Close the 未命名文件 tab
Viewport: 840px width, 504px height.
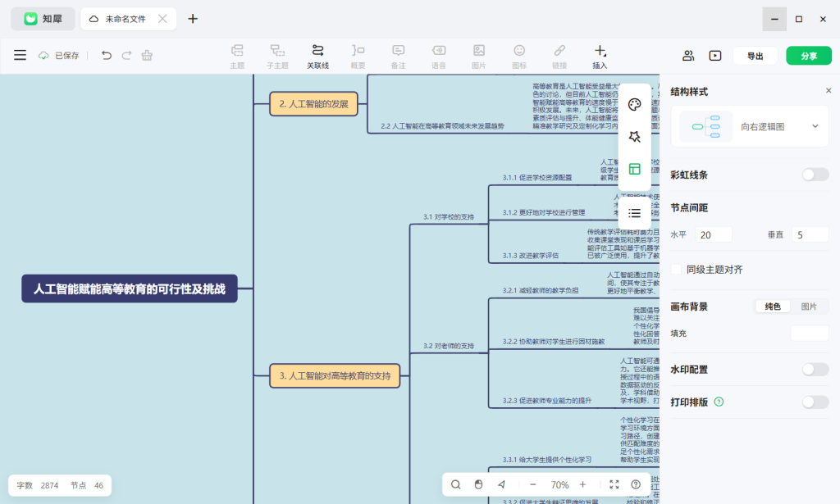(x=162, y=19)
